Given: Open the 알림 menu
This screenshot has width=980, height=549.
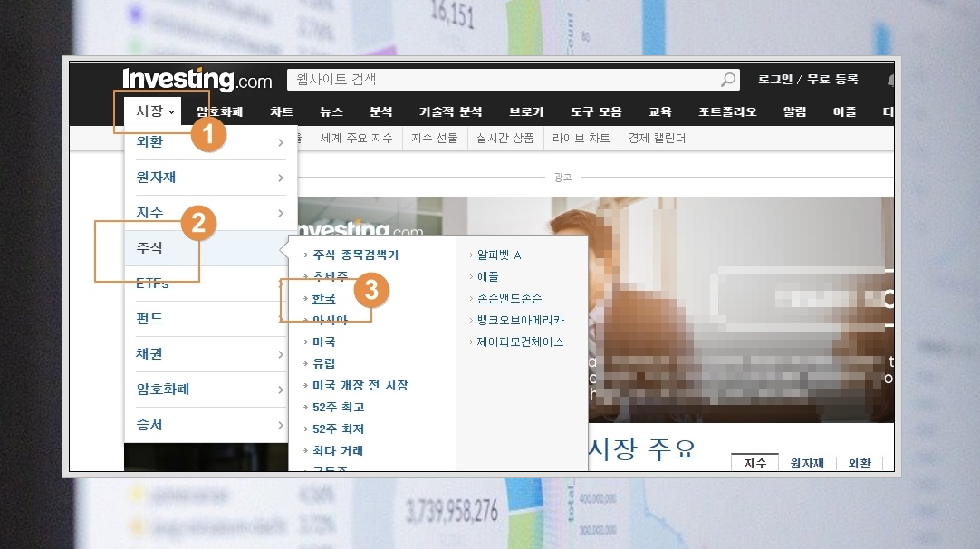Looking at the screenshot, I should coord(795,112).
